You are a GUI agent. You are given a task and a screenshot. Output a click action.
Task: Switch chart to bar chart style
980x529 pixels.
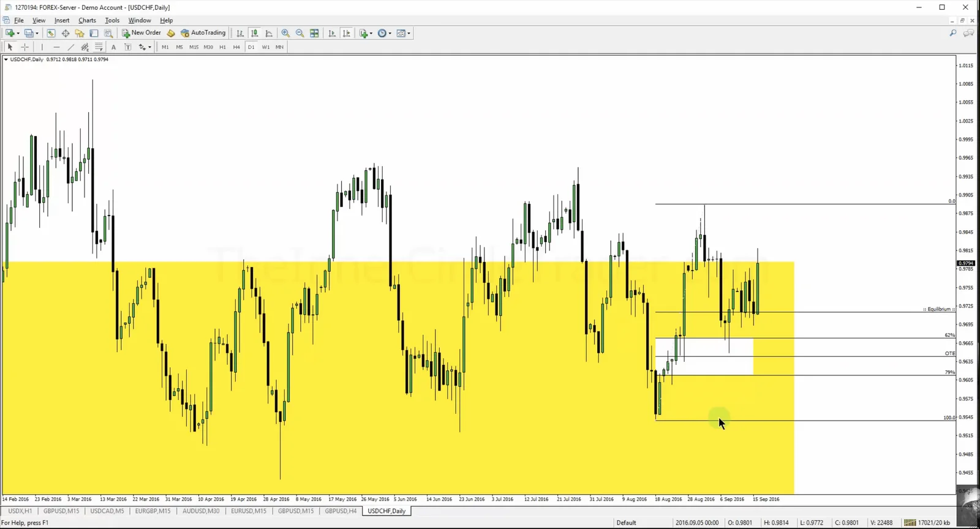pos(240,33)
